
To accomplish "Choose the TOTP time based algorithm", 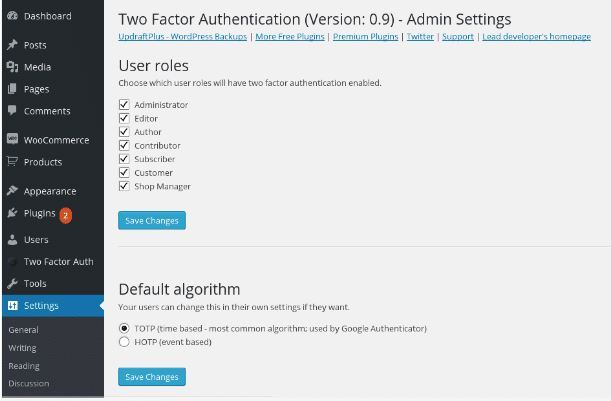I will click(125, 328).
